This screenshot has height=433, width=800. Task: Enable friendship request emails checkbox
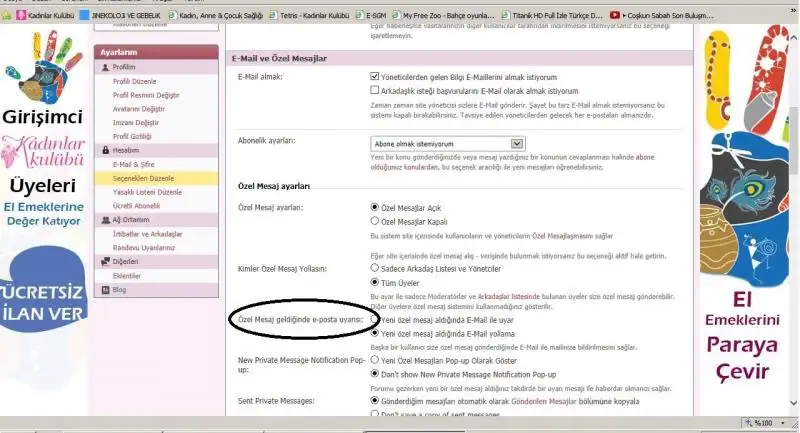tap(374, 90)
